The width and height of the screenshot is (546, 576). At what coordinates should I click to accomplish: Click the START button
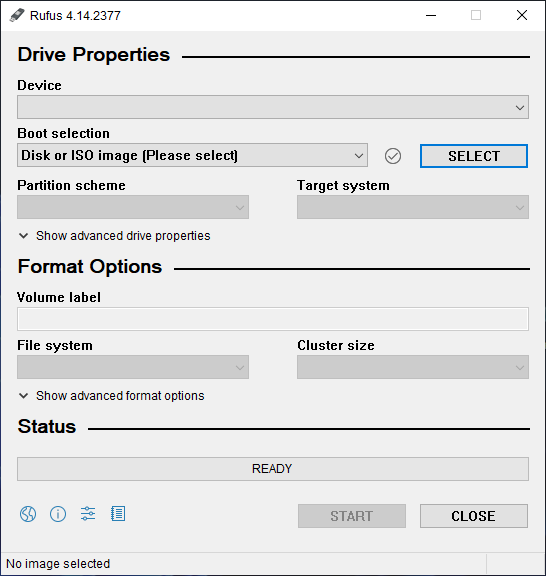pyautogui.click(x=352, y=516)
